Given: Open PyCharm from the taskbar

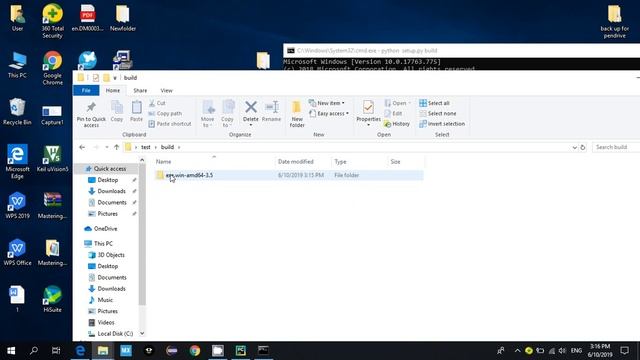Looking at the screenshot, I should [240, 351].
